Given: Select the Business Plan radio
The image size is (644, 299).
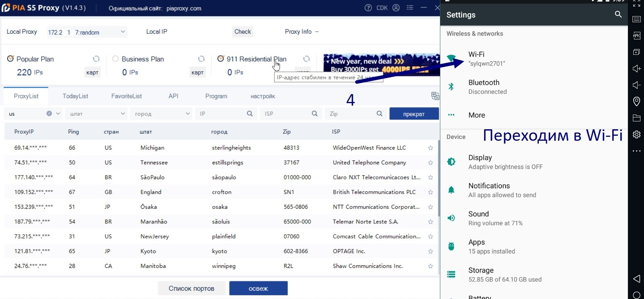Looking at the screenshot, I should (x=115, y=59).
